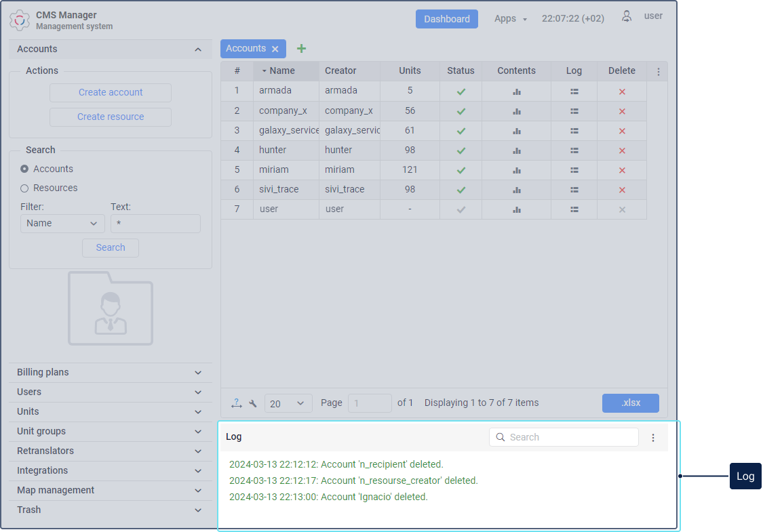Select the Resources radio button
The height and width of the screenshot is (532, 763).
click(24, 188)
